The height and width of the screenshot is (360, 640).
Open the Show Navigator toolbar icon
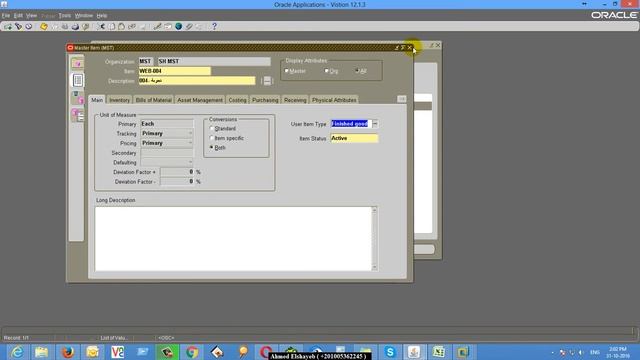pos(29,27)
